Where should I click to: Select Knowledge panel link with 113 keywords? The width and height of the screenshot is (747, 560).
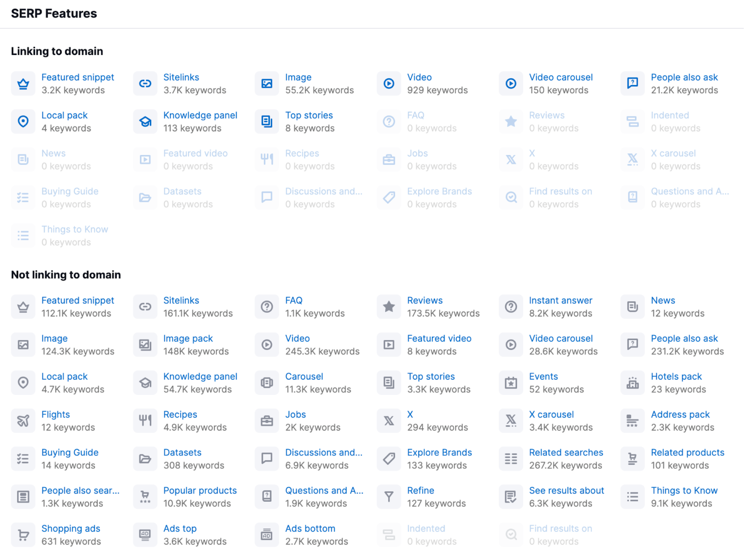200,115
